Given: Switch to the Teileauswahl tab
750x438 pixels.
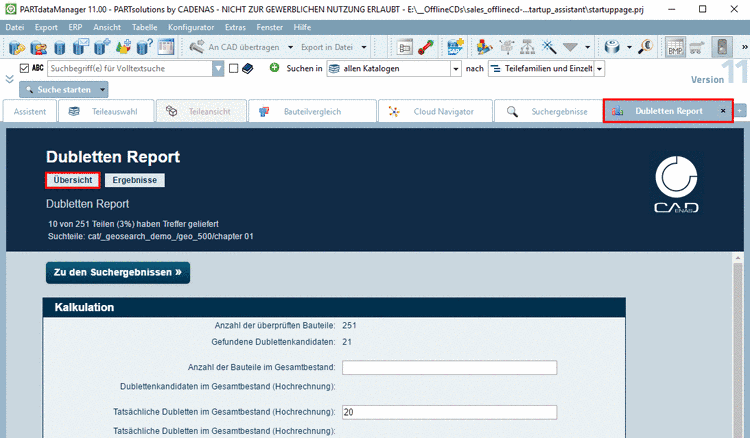Looking at the screenshot, I should coord(106,111).
